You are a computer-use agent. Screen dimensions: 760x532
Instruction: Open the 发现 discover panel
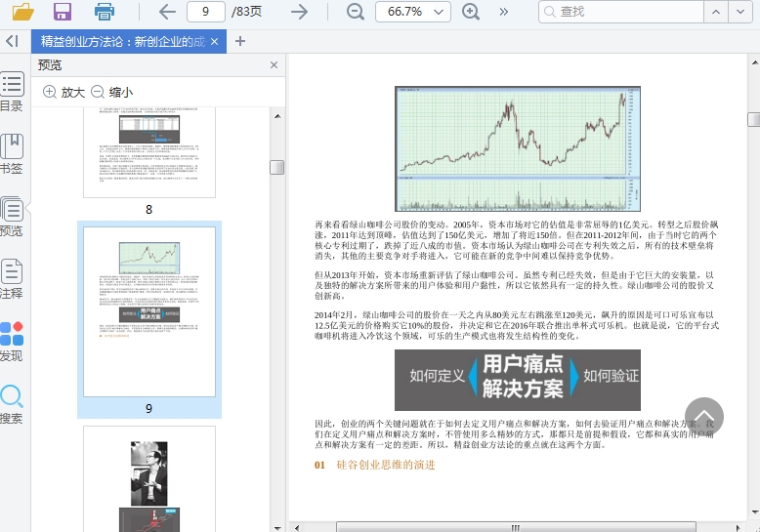(x=12, y=342)
